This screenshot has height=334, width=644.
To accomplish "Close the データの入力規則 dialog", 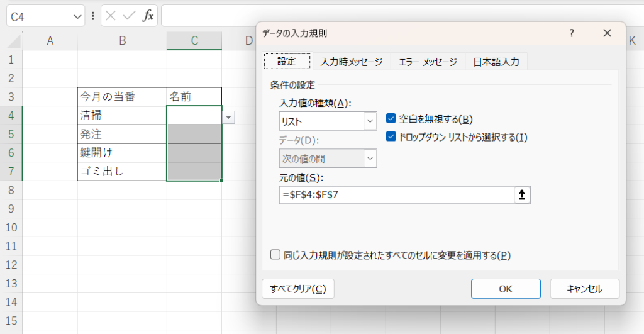I will (607, 33).
